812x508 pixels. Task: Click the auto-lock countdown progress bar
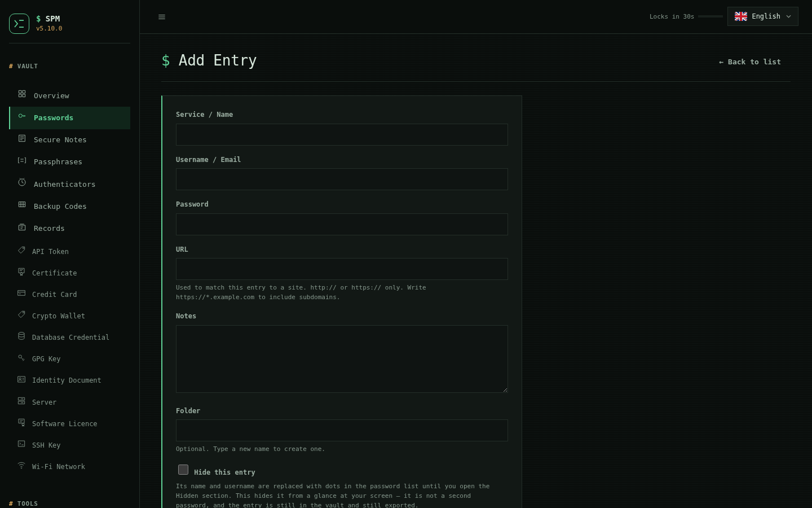pyautogui.click(x=710, y=16)
